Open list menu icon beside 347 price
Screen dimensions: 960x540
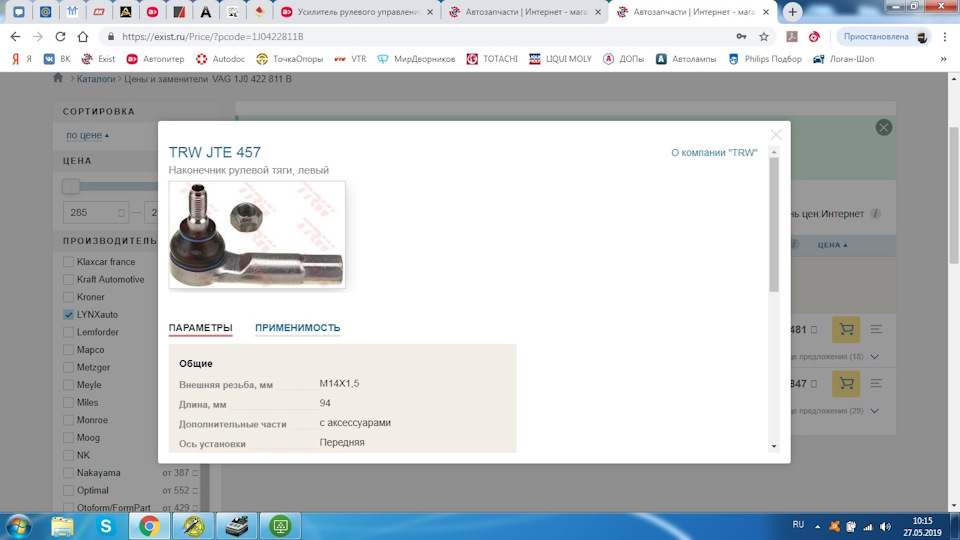(x=876, y=383)
